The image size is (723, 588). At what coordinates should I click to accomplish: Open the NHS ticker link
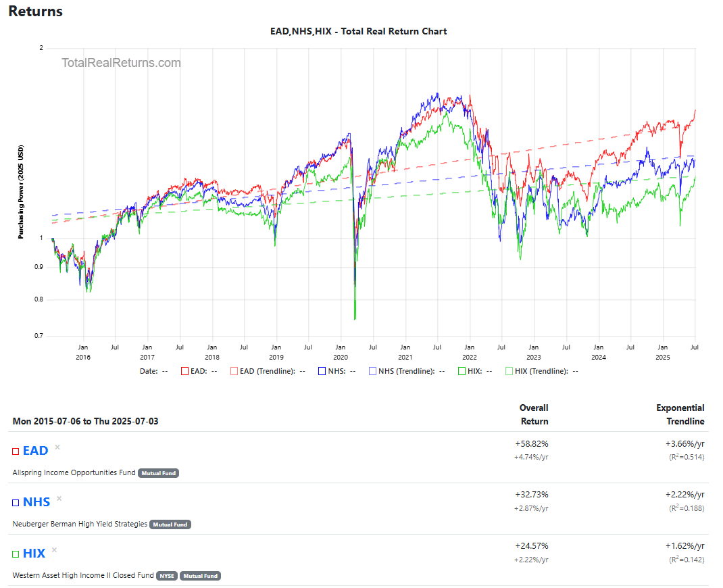pos(35,502)
